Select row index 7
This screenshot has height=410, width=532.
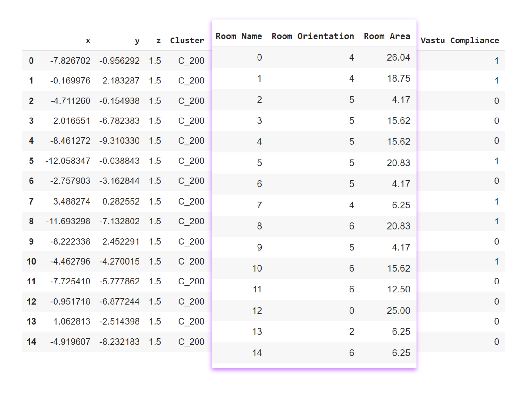coord(31,201)
